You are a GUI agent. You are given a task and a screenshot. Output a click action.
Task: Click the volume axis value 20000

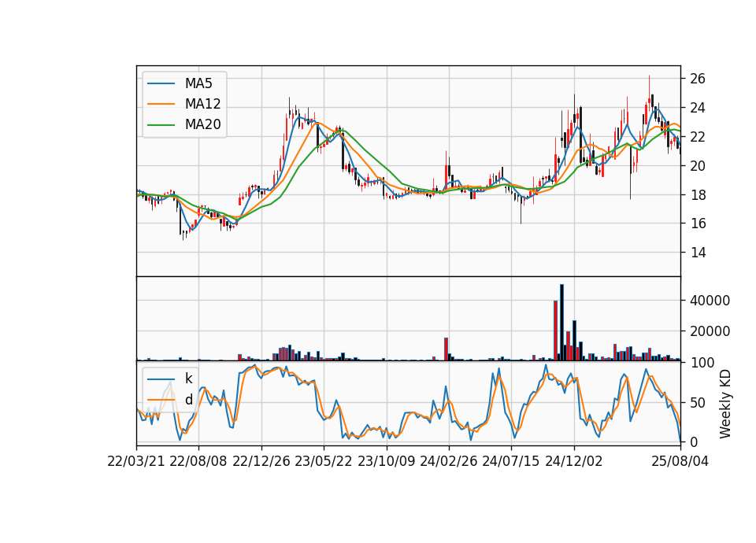pyautogui.click(x=710, y=331)
